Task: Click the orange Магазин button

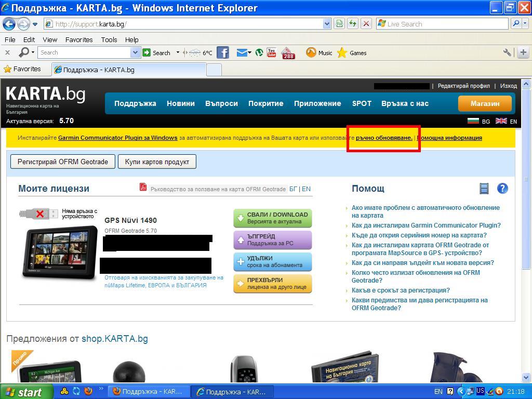Action: 485,103
